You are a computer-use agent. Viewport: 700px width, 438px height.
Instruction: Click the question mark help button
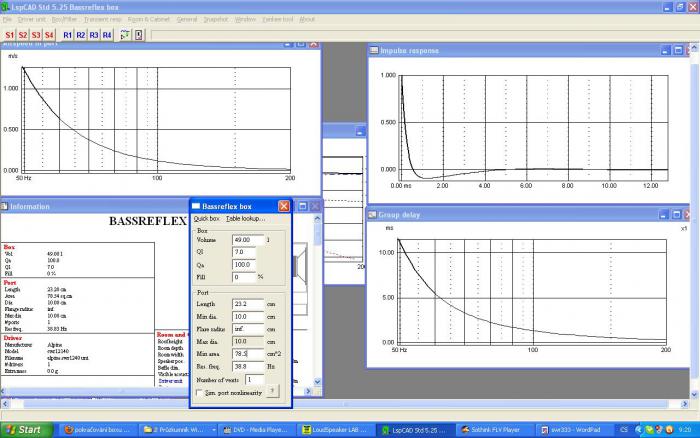(x=272, y=391)
